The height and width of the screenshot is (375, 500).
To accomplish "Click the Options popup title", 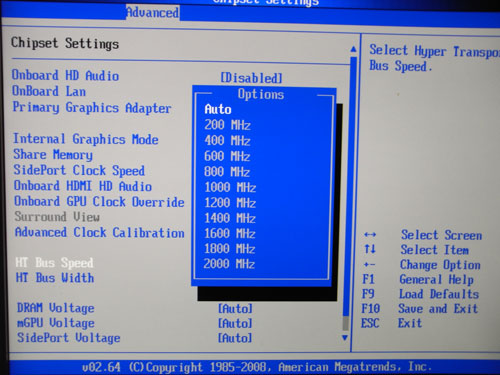I will [x=261, y=94].
